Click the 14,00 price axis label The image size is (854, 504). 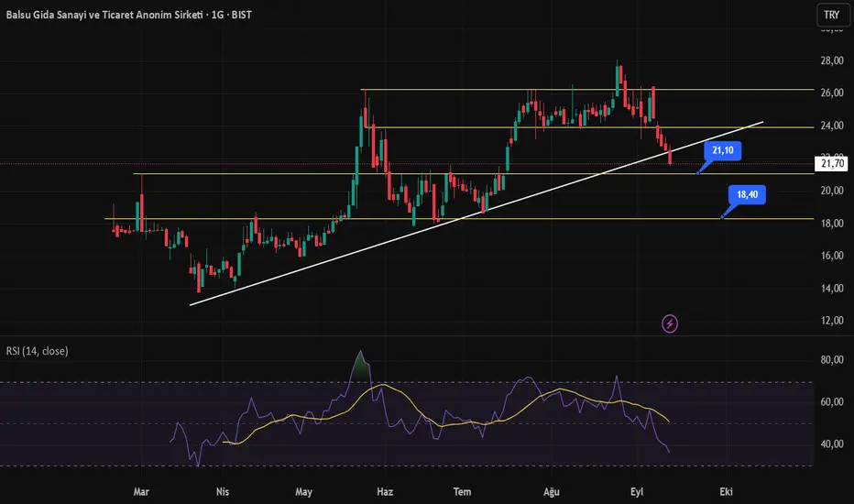pyautogui.click(x=832, y=288)
